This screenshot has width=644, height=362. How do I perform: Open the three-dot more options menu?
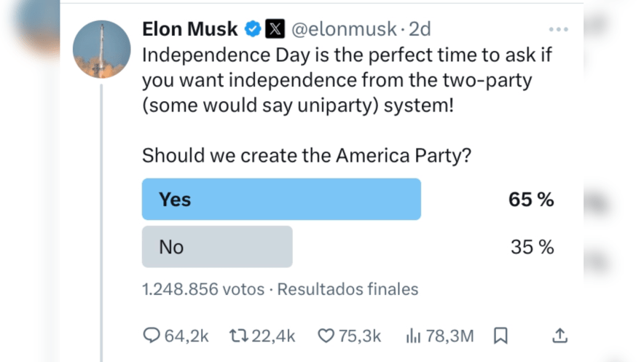point(558,30)
